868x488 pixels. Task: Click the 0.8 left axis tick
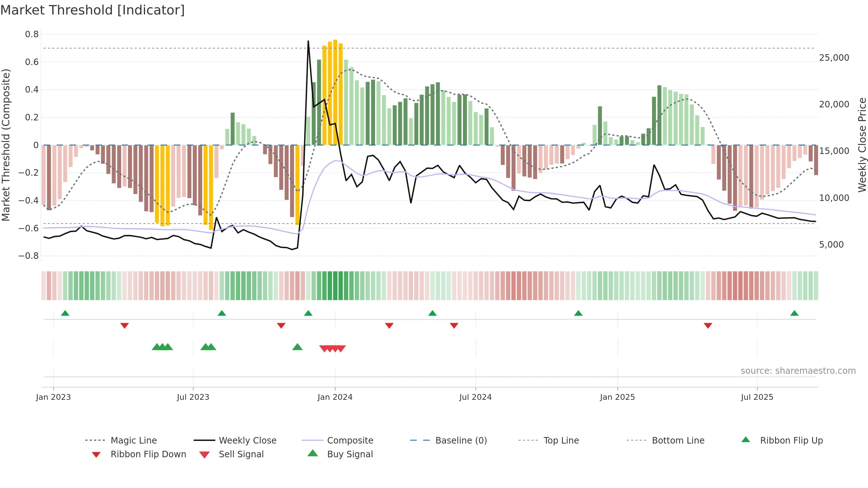coord(32,34)
